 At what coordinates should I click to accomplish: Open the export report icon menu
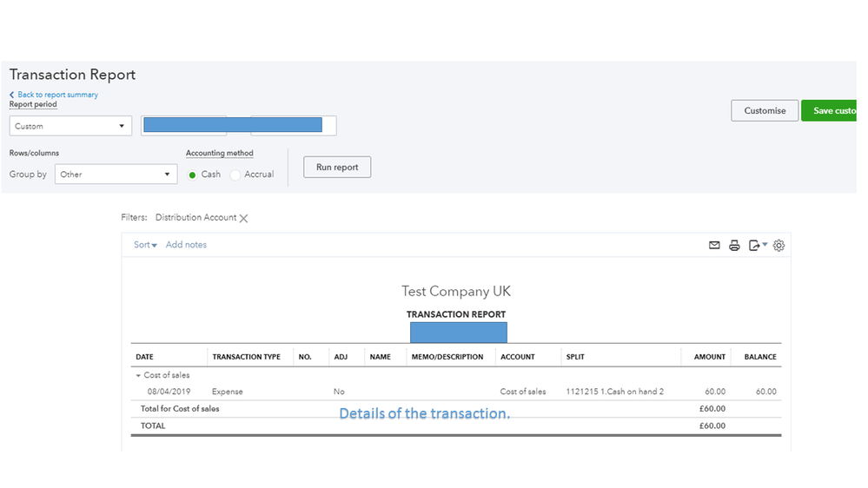coord(758,246)
